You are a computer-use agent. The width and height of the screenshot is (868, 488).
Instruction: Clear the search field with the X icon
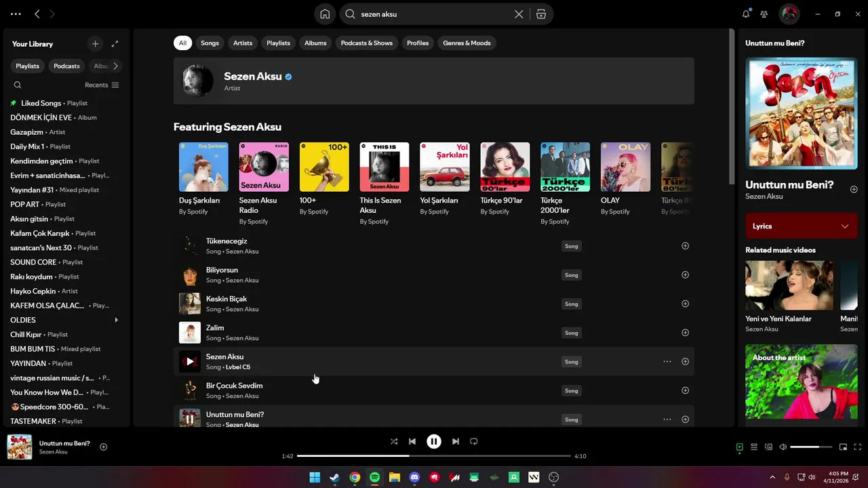[x=519, y=14]
